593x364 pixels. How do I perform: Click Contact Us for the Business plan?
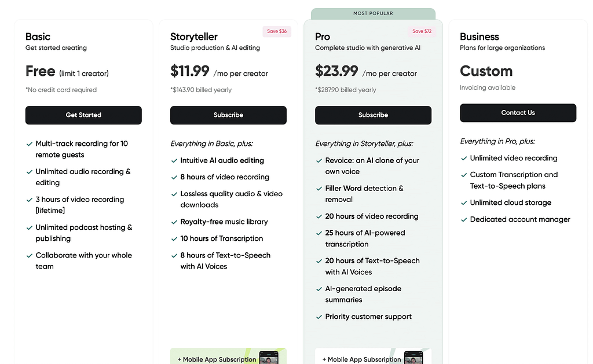[518, 112]
